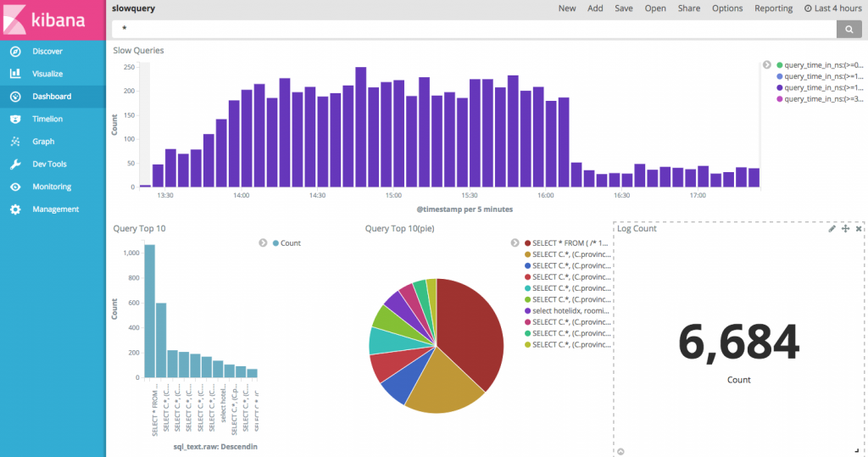Viewport: 868px width, 457px height.
Task: Collapse the Slow Queries legend arrow
Action: click(x=767, y=64)
